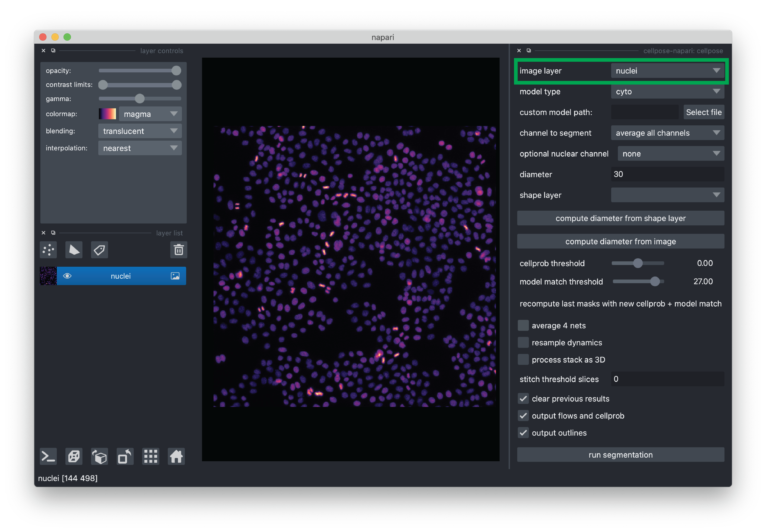
Task: Add a new points layer
Action: pos(48,250)
